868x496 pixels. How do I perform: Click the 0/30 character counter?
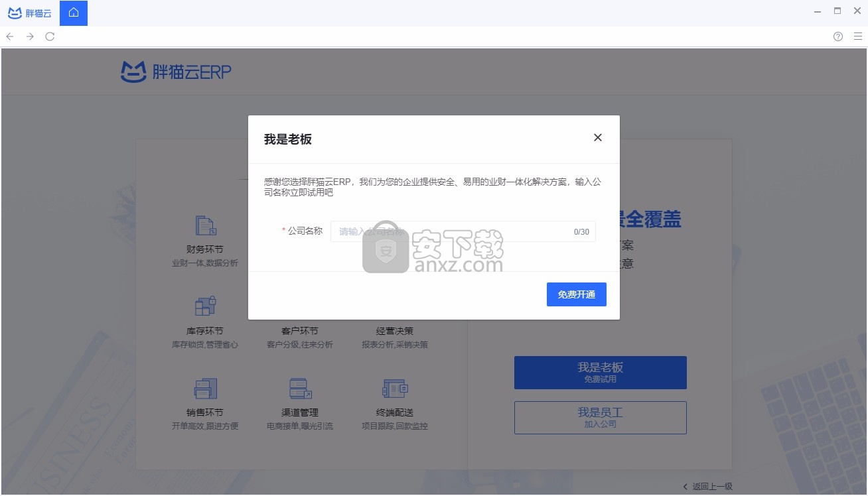click(581, 232)
